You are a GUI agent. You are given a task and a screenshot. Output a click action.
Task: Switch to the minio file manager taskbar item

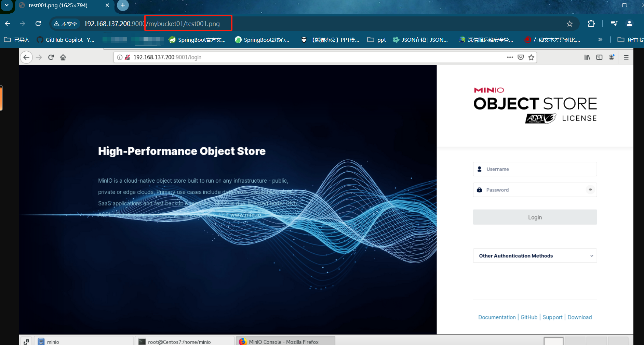(83, 342)
